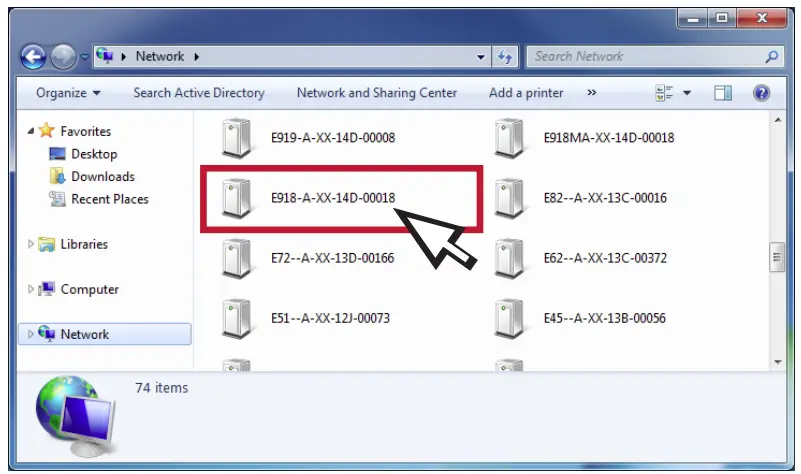801x474 pixels.
Task: Select the E62--A-XX-13C-00372 label
Action: (x=605, y=258)
